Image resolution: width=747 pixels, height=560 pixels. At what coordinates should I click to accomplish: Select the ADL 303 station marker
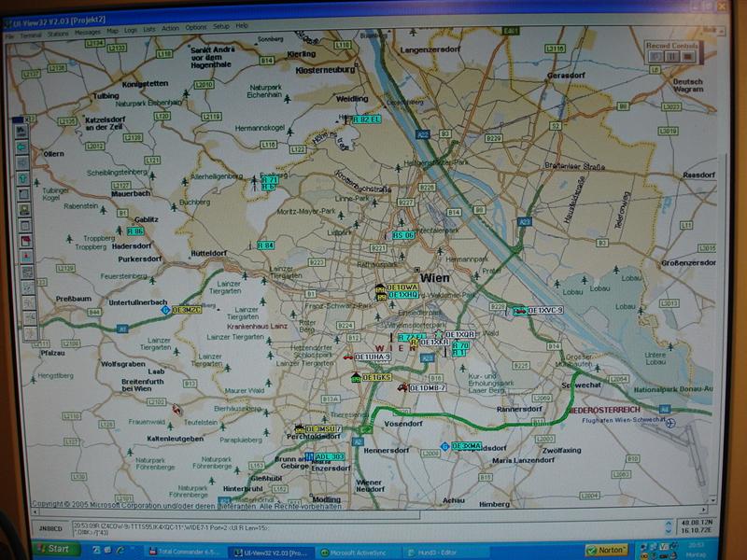coord(329,457)
